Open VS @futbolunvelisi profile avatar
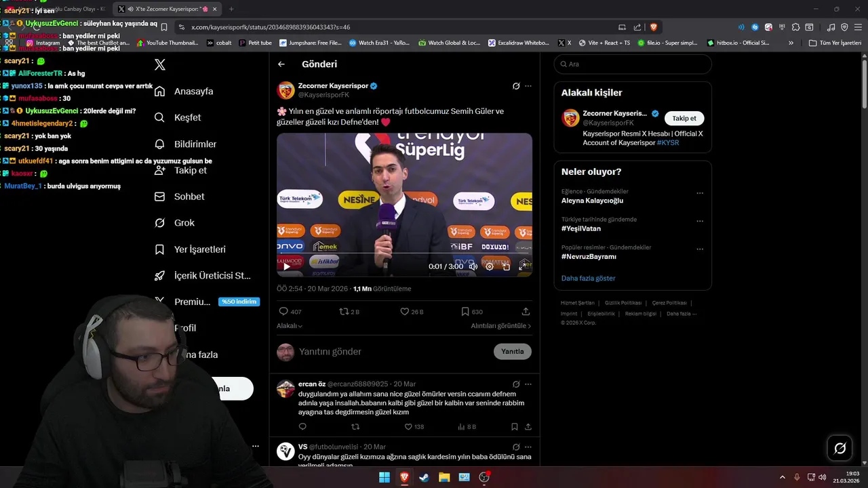Image resolution: width=868 pixels, height=488 pixels. [286, 451]
